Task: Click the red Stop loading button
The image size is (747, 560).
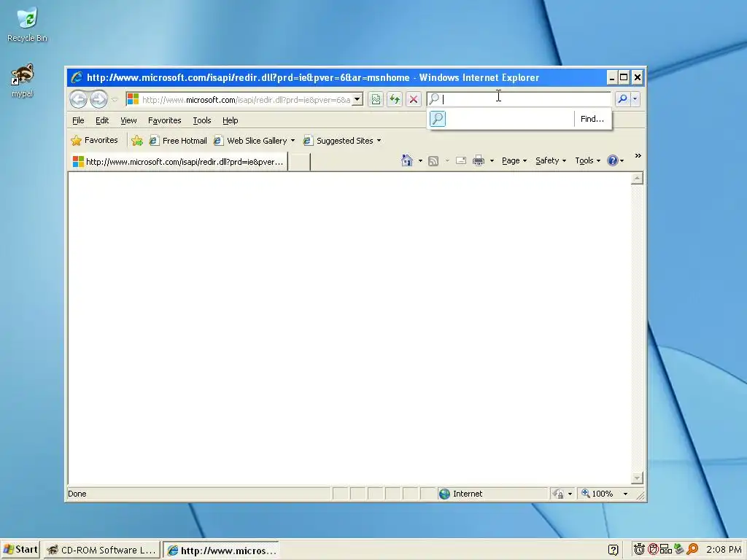Action: 414,99
